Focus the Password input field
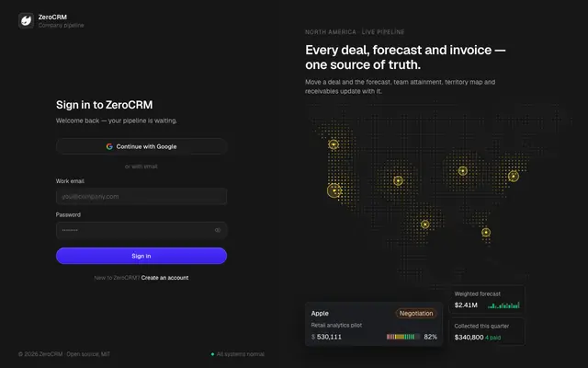Viewport: 588px width, 368px height. [x=141, y=230]
